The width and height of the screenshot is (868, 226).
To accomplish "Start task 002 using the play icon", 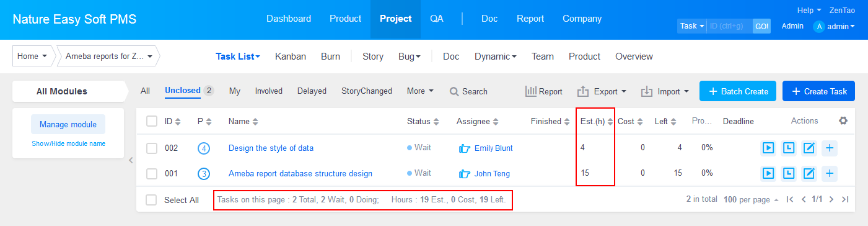I will tap(768, 148).
